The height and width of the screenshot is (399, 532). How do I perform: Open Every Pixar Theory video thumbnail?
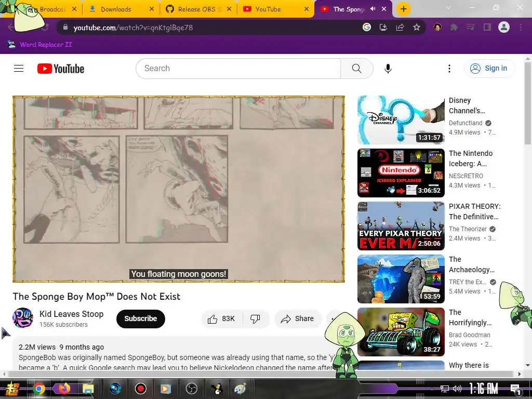pyautogui.click(x=401, y=226)
